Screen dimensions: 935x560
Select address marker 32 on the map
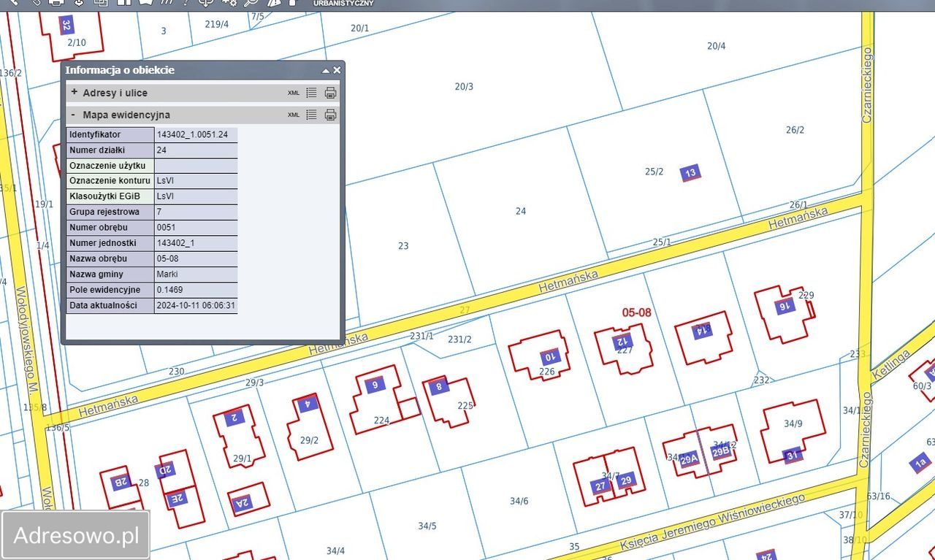66,26
